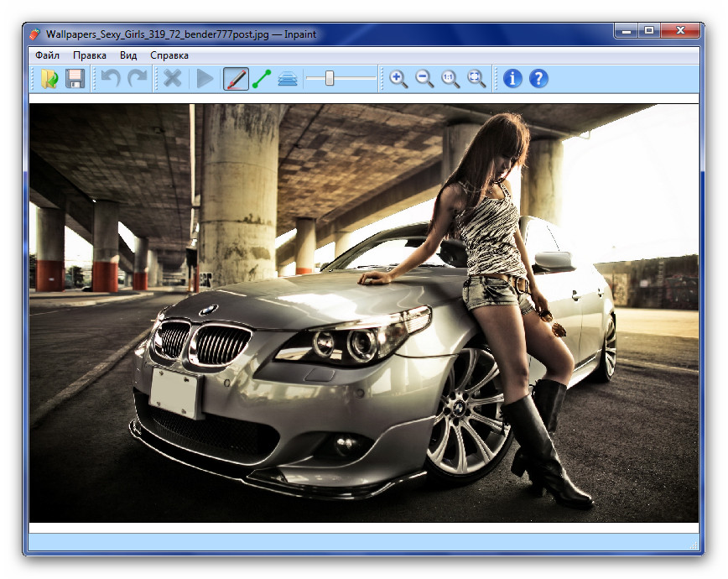This screenshot has width=728, height=579.
Task: Expand the Вид menu
Action: tap(128, 55)
